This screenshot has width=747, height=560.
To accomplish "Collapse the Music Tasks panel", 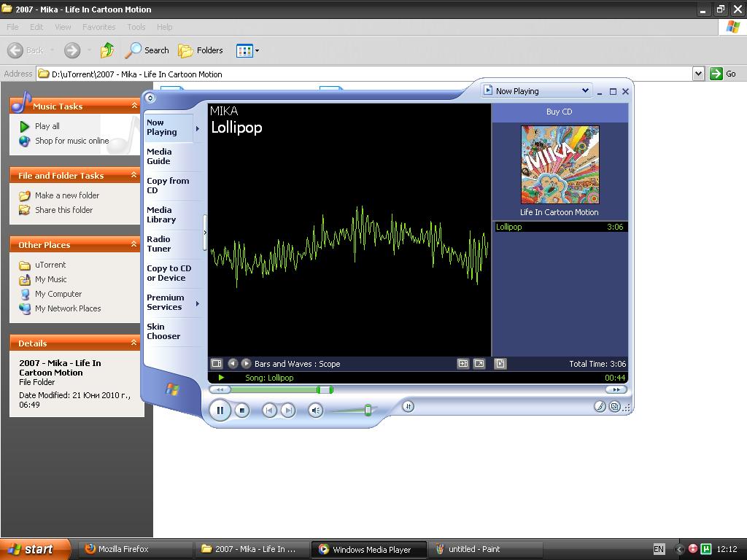I will [x=134, y=106].
